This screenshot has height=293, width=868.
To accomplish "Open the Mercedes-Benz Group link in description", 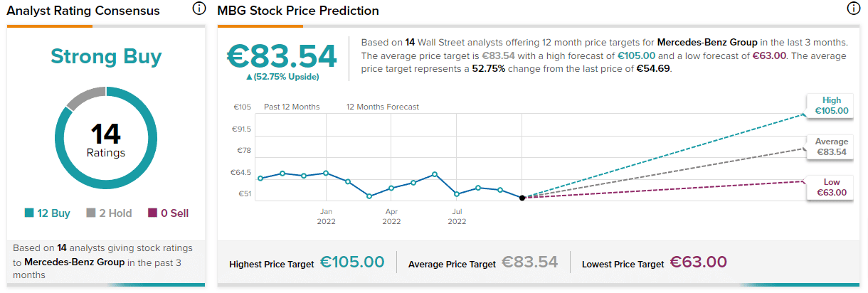I will (x=702, y=42).
